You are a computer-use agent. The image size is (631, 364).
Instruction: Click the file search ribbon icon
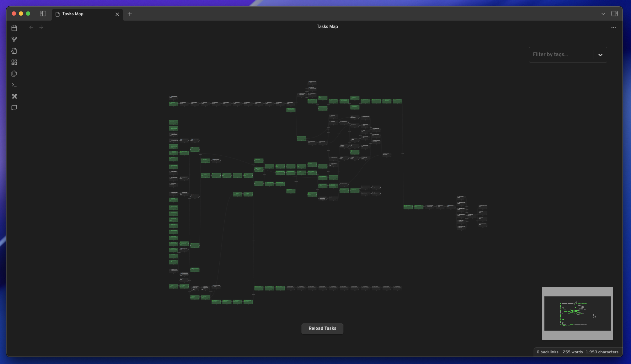click(x=14, y=51)
